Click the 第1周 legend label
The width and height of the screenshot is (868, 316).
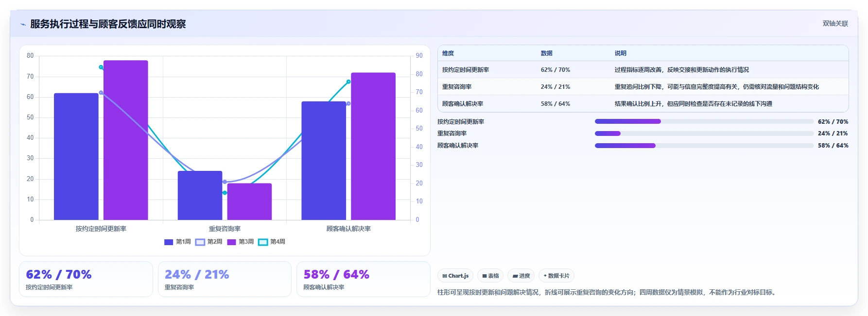click(183, 242)
